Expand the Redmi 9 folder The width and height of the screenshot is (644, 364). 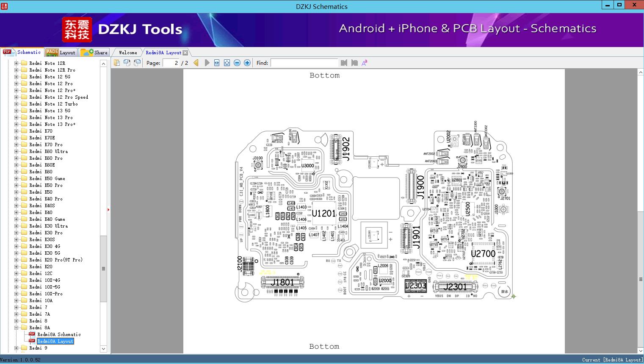(x=17, y=348)
